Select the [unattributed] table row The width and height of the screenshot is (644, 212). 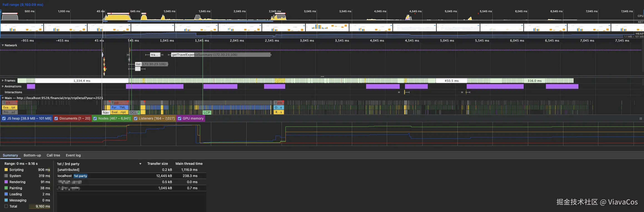click(x=131, y=170)
